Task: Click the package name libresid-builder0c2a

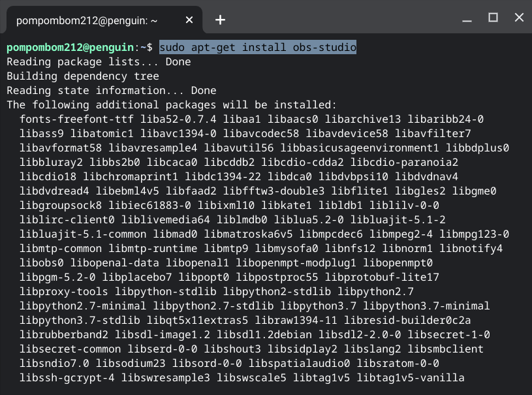Action: (x=407, y=321)
